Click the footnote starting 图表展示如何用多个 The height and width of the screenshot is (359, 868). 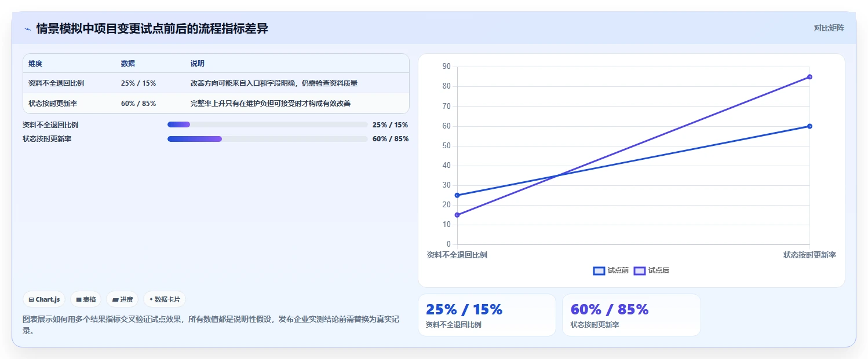coord(211,325)
